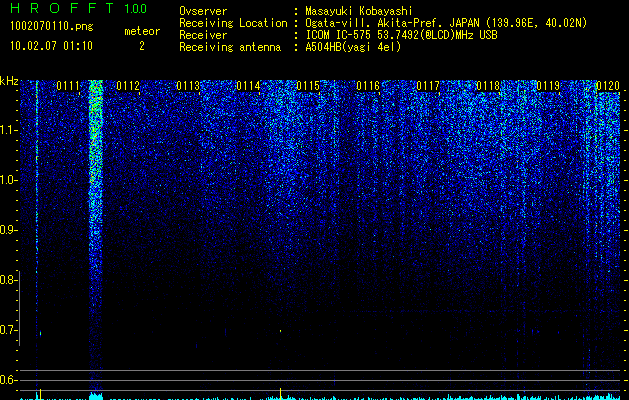The image size is (629, 400).
Task: Click time marker 0114
Action: coord(248,85)
